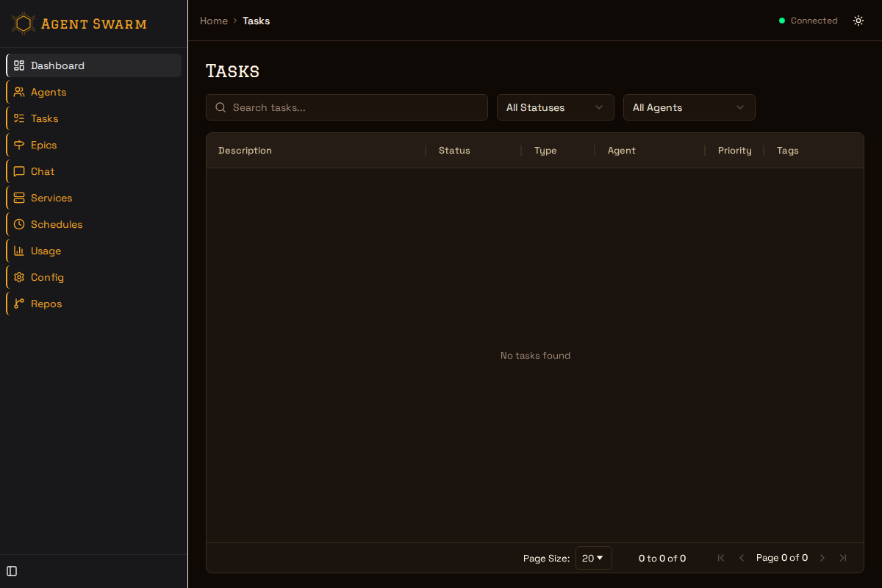This screenshot has height=588, width=882.
Task: Select the Dashboard grid icon in sidebar
Action: [18, 65]
